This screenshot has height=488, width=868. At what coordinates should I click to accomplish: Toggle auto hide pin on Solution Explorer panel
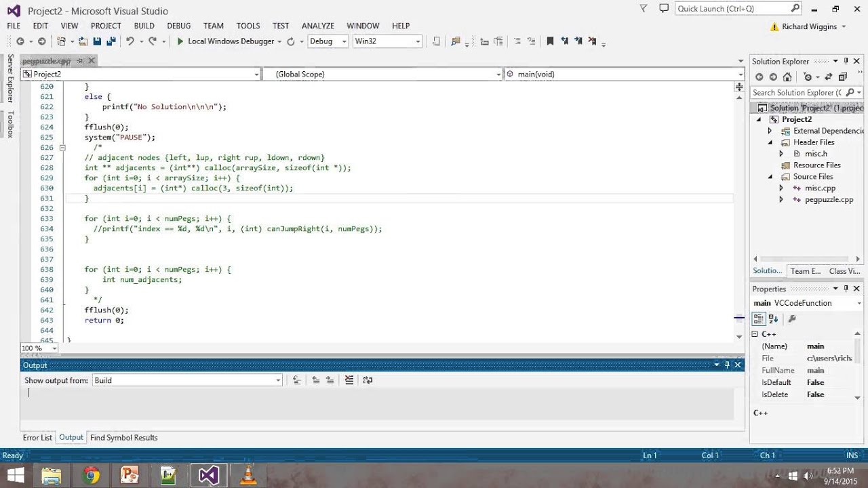coord(846,61)
